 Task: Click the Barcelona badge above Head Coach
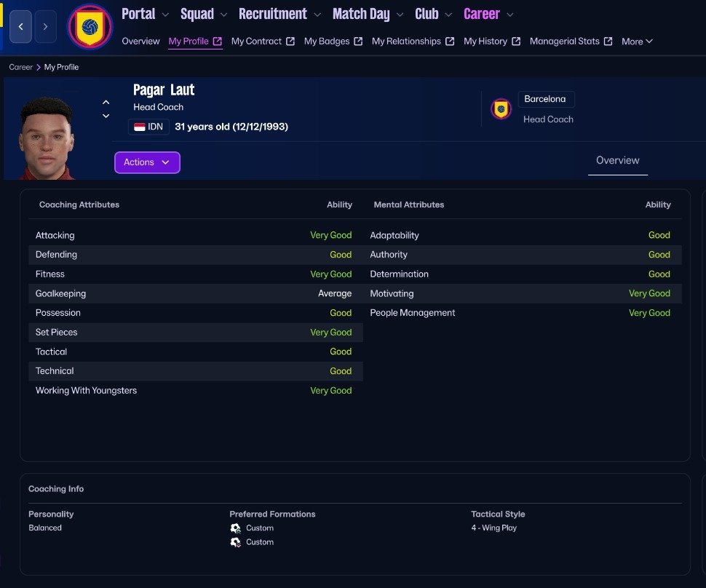pyautogui.click(x=500, y=106)
